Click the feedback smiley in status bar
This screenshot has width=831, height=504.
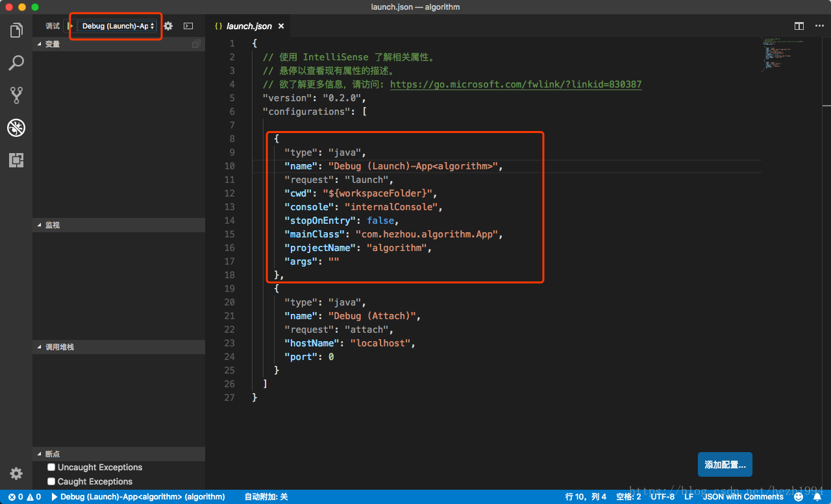click(x=799, y=497)
